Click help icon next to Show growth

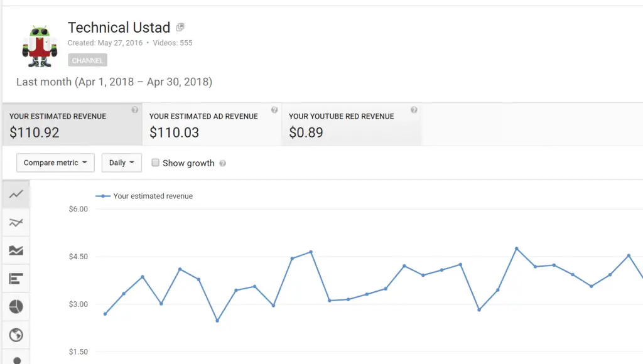pyautogui.click(x=223, y=163)
